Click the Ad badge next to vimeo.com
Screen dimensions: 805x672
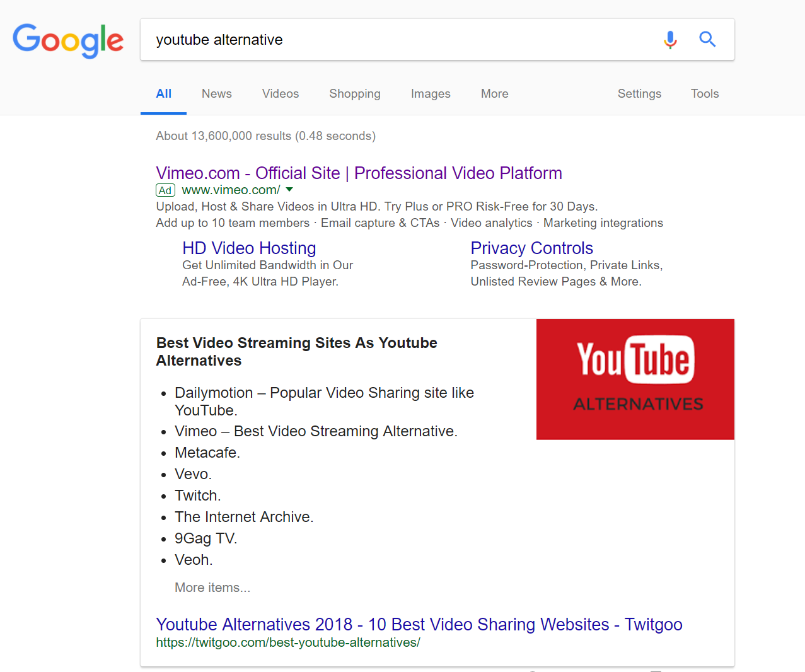click(165, 190)
